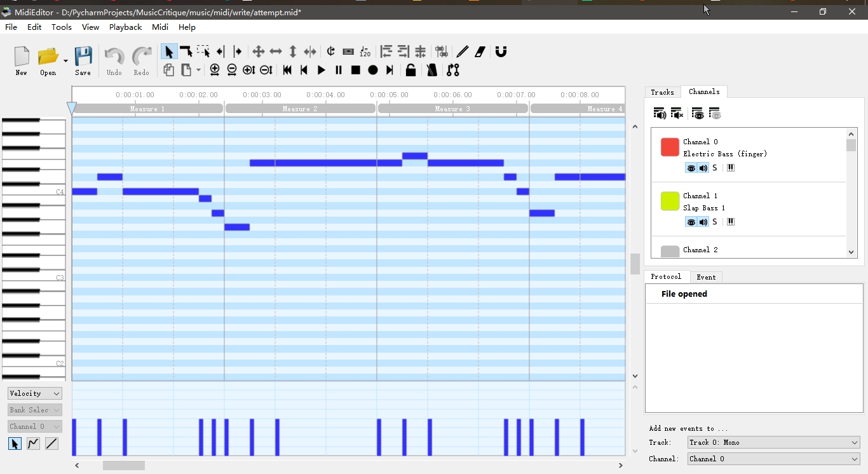
Task: Select the eraser tool
Action: tap(480, 51)
